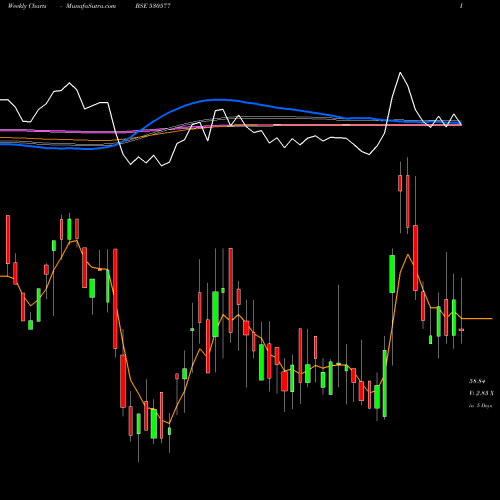Click the "MunafaSutra.com" header text
This screenshot has width=500, height=500.
91,6
